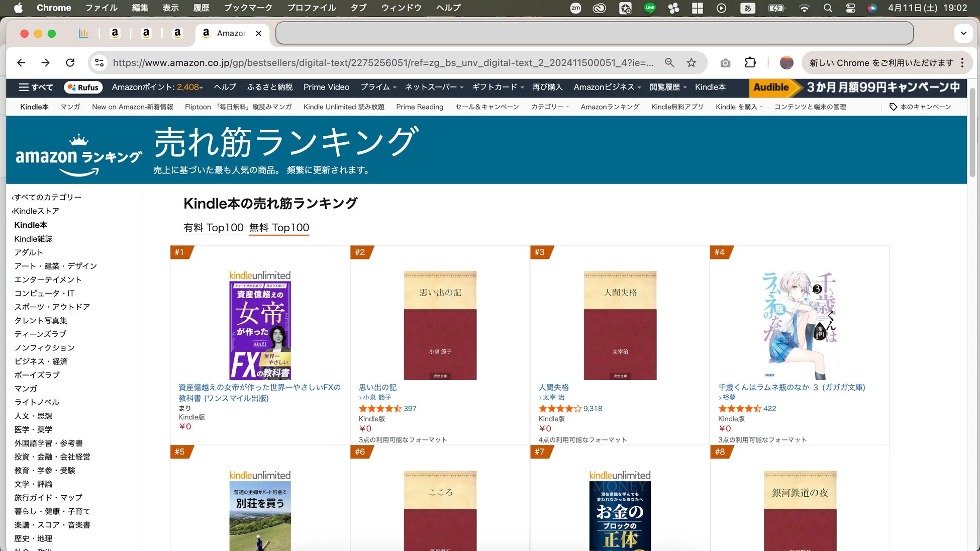Open the 思い出の記 book cover
The width and height of the screenshot is (980, 551).
coord(440,325)
